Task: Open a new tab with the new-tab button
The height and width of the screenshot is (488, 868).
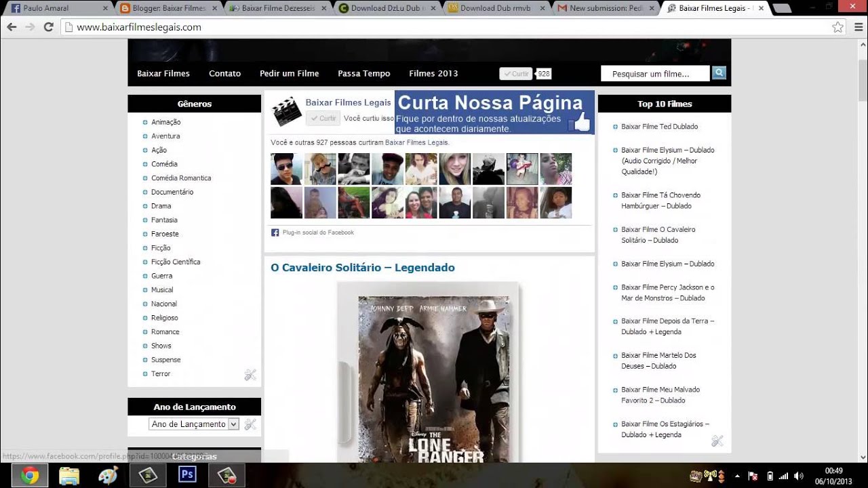Action: [x=781, y=9]
